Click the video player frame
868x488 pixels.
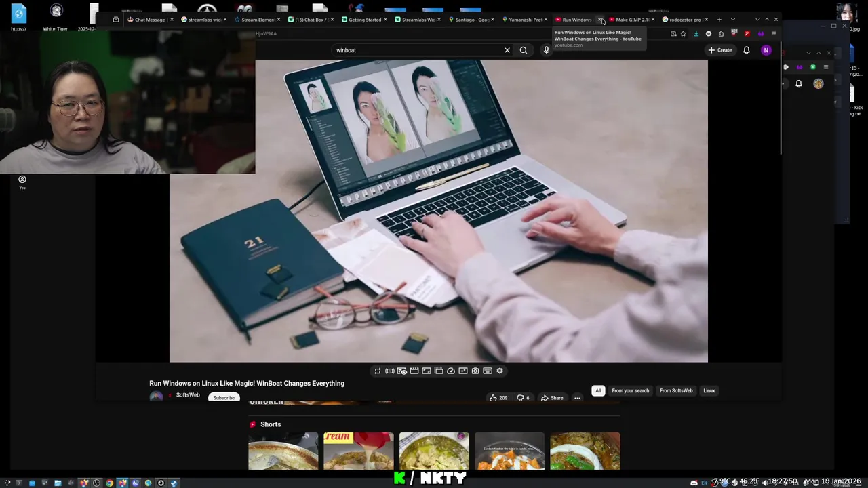[x=439, y=211]
